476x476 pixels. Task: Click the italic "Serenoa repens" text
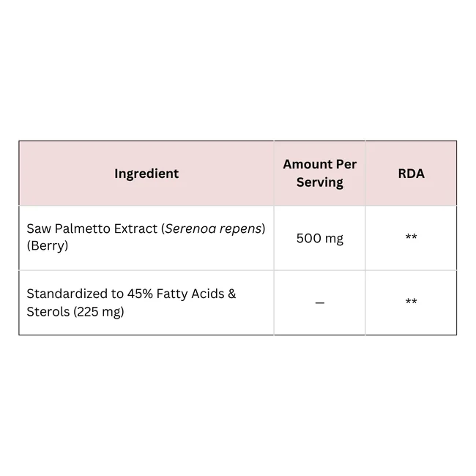point(213,229)
